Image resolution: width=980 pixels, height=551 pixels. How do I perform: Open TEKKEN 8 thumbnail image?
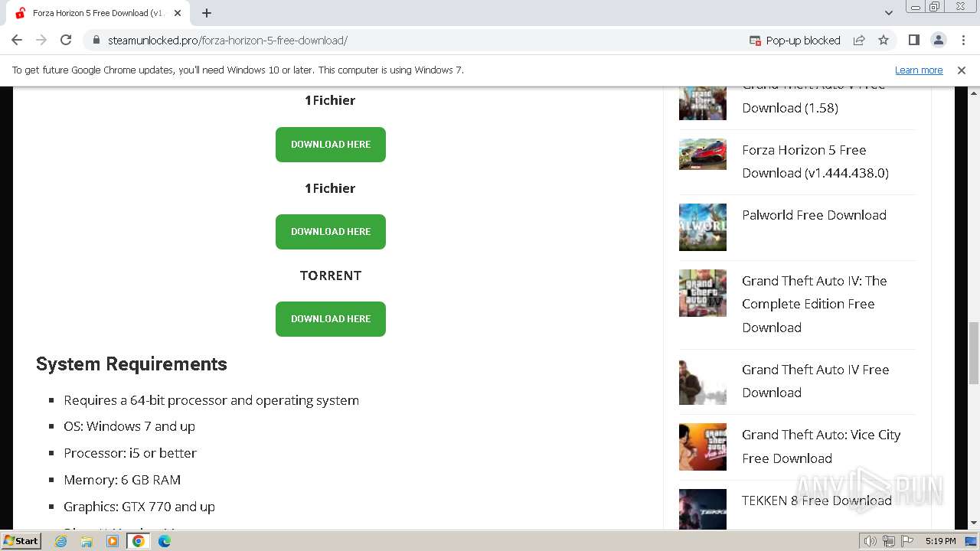[x=702, y=509]
